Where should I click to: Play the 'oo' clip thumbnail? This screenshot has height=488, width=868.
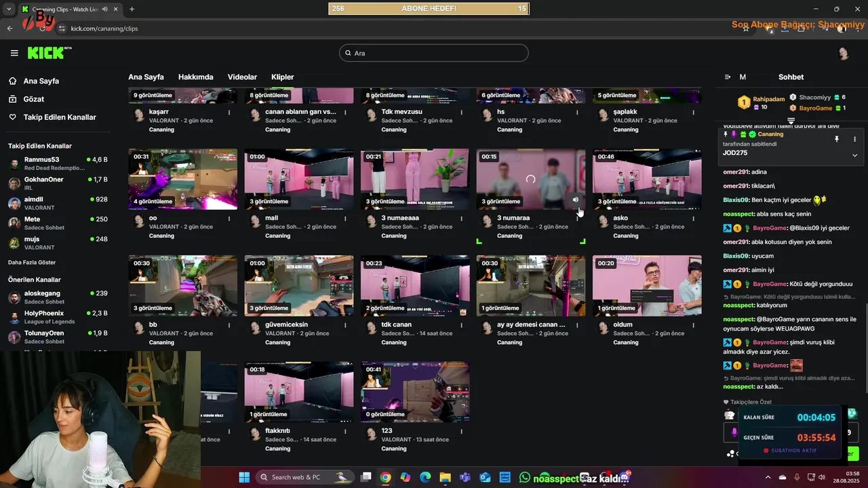pos(183,179)
